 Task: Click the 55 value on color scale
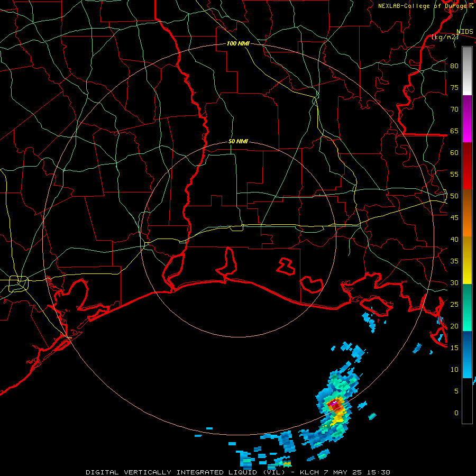[454, 175]
